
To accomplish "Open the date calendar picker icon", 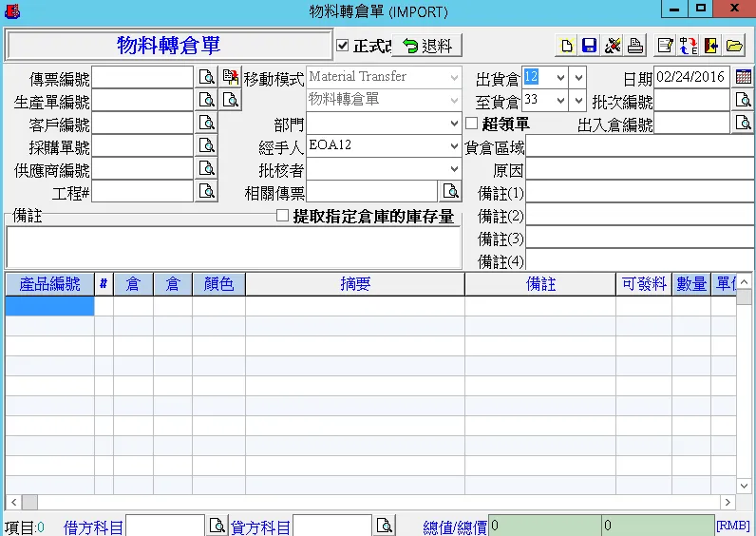I will pyautogui.click(x=744, y=77).
